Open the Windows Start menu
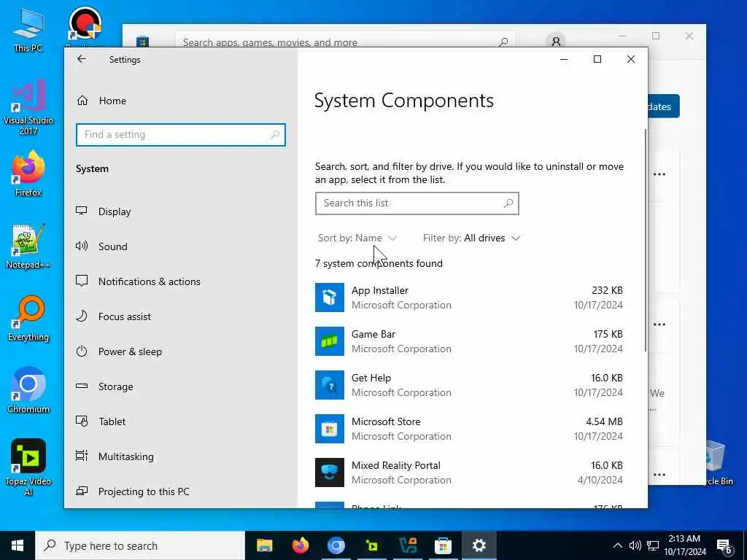 (x=18, y=545)
